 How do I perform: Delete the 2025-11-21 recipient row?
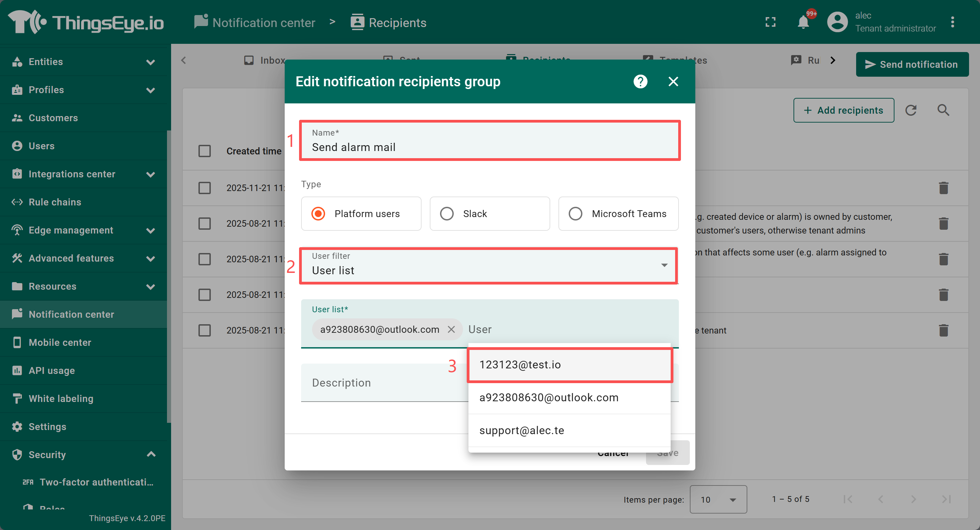pyautogui.click(x=943, y=188)
